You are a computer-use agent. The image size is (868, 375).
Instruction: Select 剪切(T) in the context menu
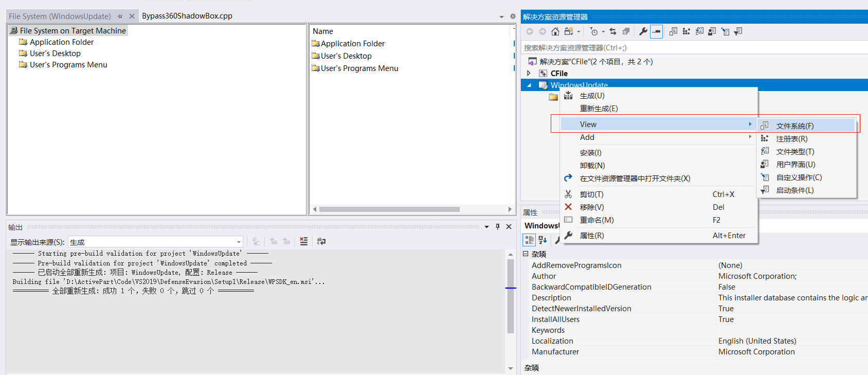[x=658, y=194]
